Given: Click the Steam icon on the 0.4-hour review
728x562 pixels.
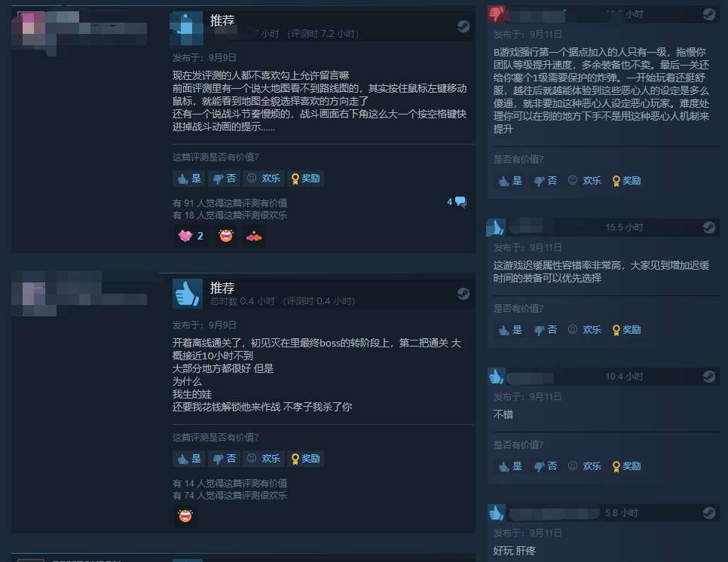Looking at the screenshot, I should point(463,294).
